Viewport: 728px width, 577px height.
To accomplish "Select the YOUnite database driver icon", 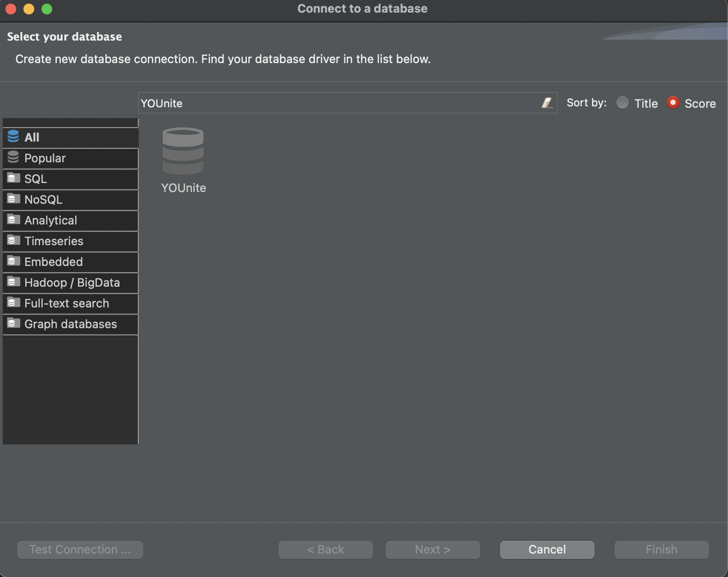I will [x=183, y=151].
